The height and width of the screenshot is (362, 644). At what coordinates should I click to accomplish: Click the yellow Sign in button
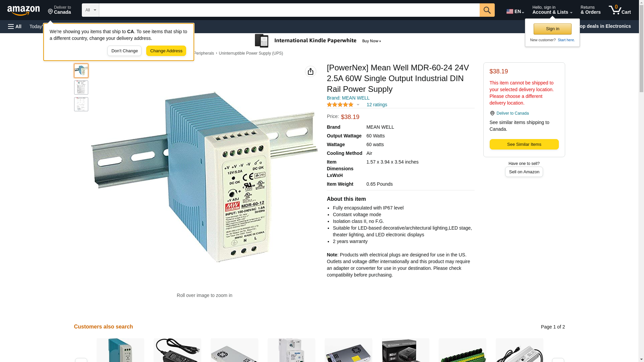552,29
